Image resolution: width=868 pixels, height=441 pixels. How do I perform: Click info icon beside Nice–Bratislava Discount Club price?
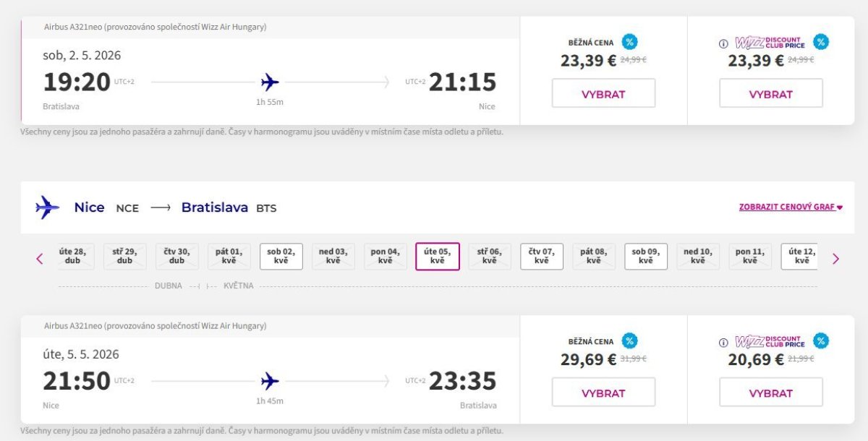coord(723,343)
